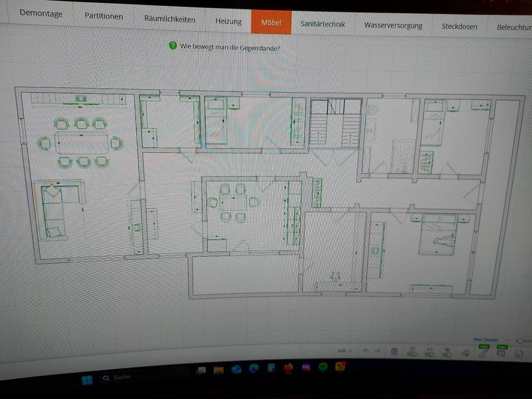Open the cm units dropdown
The image size is (532, 399).
345,350
